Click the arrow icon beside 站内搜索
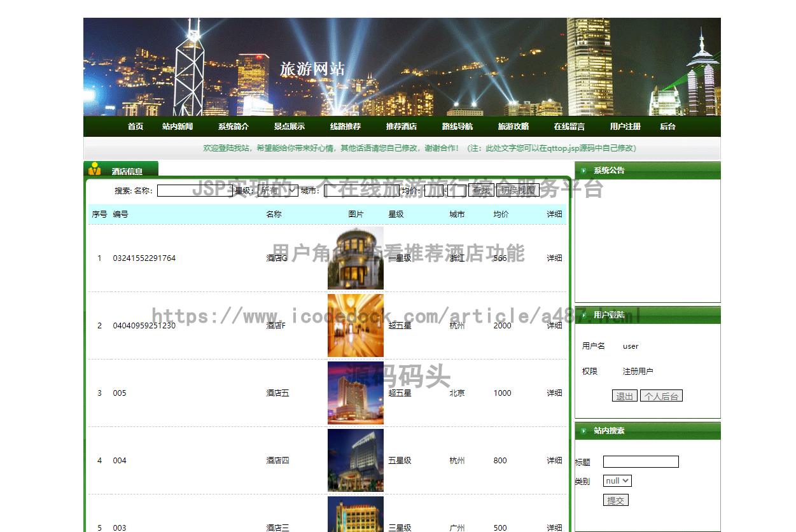 (583, 431)
